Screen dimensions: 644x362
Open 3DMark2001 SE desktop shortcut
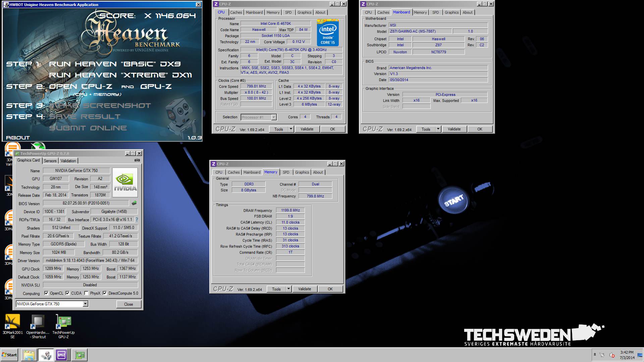[12, 326]
